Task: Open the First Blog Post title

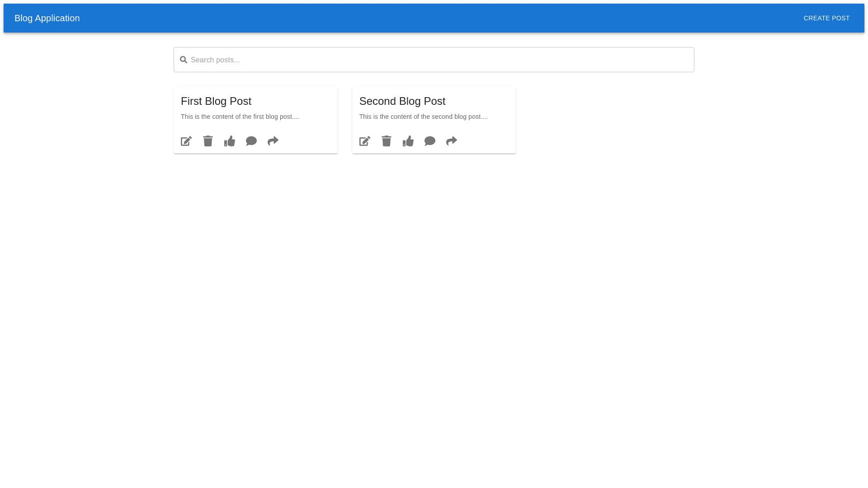Action: 216,101
